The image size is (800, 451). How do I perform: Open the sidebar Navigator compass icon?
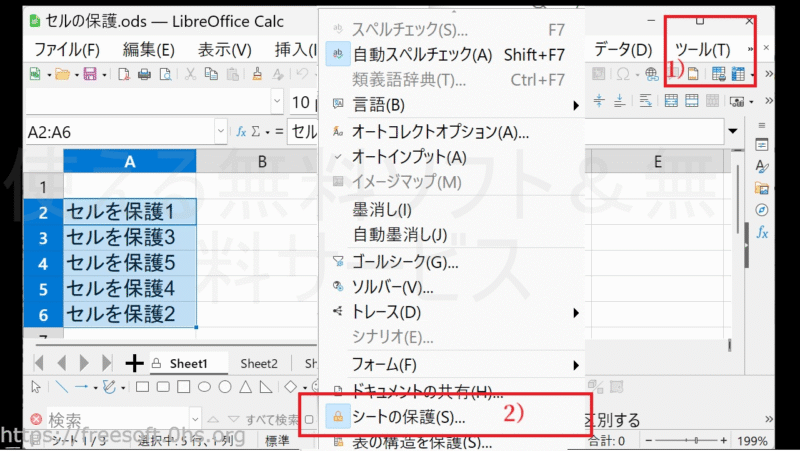coord(762,209)
